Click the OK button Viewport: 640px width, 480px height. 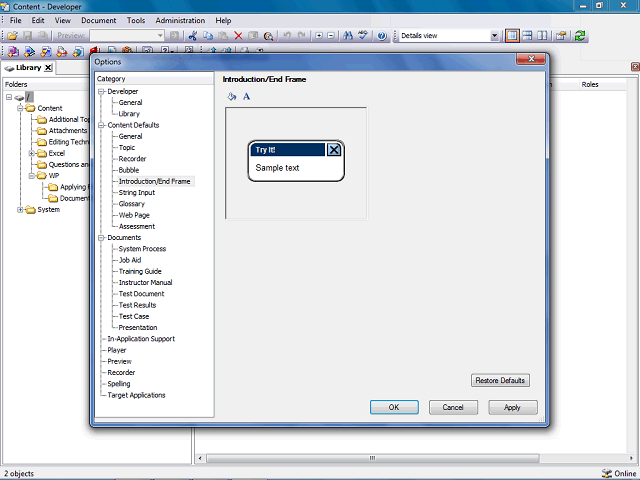[394, 407]
